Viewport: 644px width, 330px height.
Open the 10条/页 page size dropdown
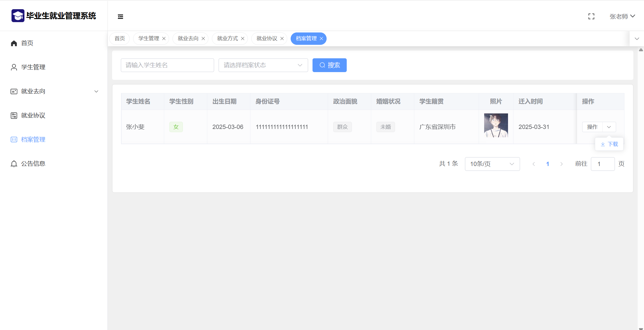point(492,164)
